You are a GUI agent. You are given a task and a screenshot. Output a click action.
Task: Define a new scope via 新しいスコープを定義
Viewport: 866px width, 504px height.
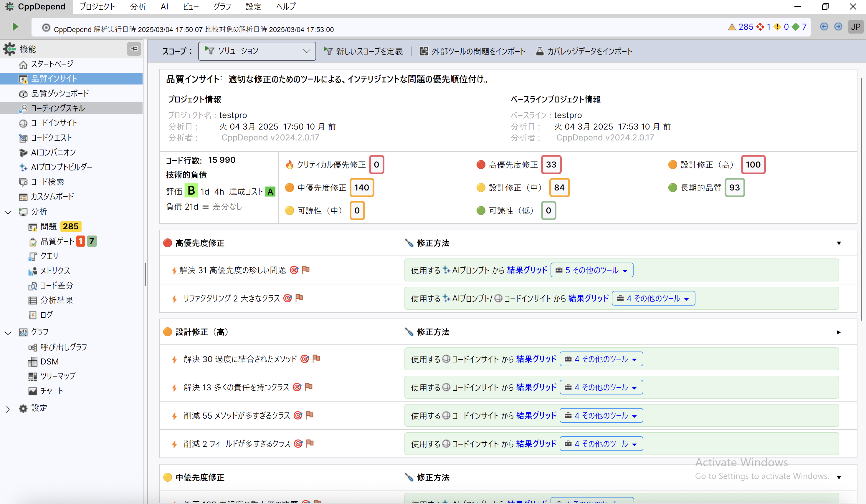[x=363, y=51]
